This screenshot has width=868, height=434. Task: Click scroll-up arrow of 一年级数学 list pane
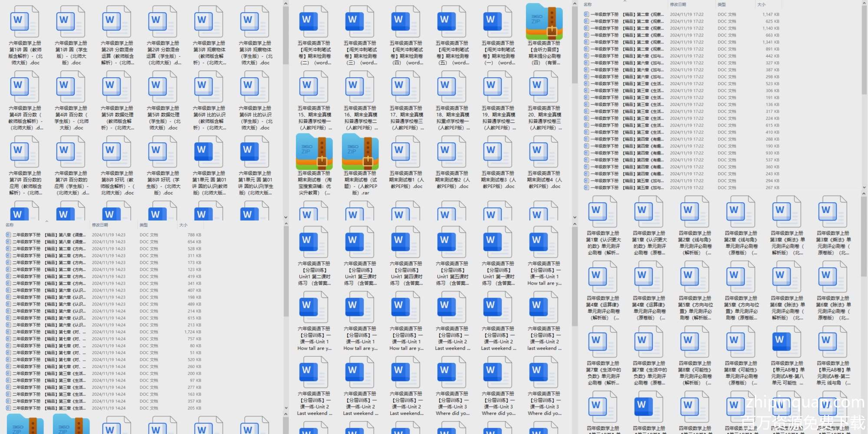(864, 3)
